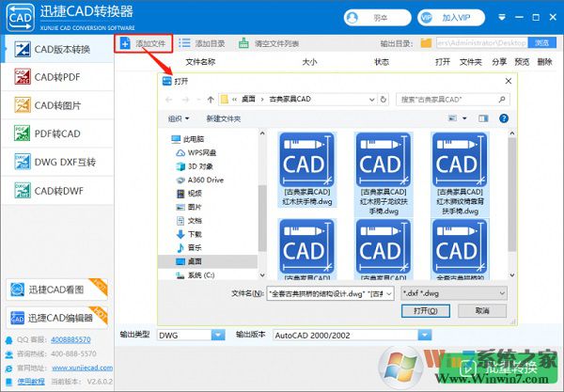Click 新建文件夹 in the dialog toolbar
Viewport: 564px width, 392px height.
(x=224, y=118)
